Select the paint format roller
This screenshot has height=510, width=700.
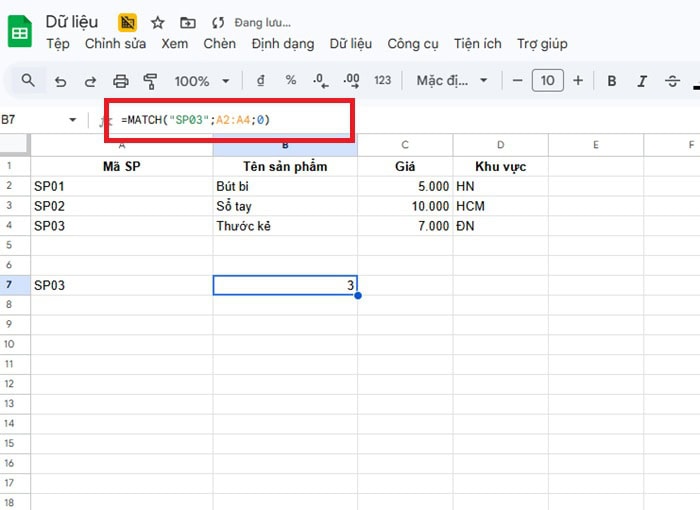pyautogui.click(x=151, y=81)
